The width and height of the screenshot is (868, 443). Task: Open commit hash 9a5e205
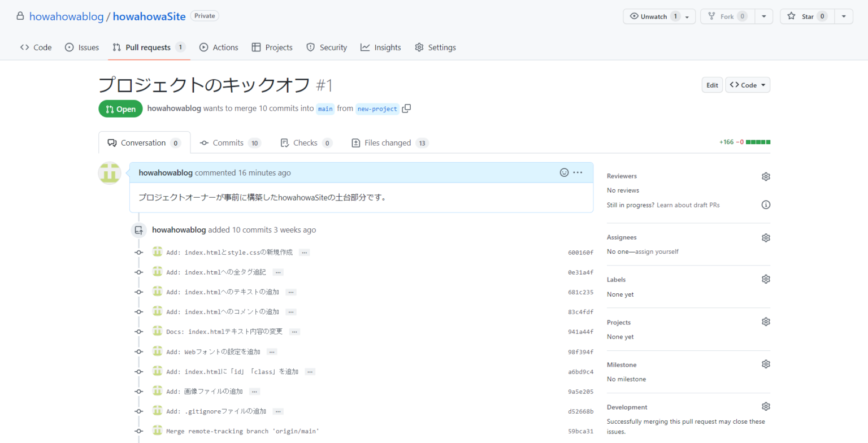pos(581,392)
